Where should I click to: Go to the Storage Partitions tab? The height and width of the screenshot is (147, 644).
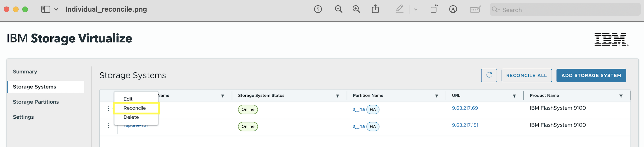coord(36,102)
